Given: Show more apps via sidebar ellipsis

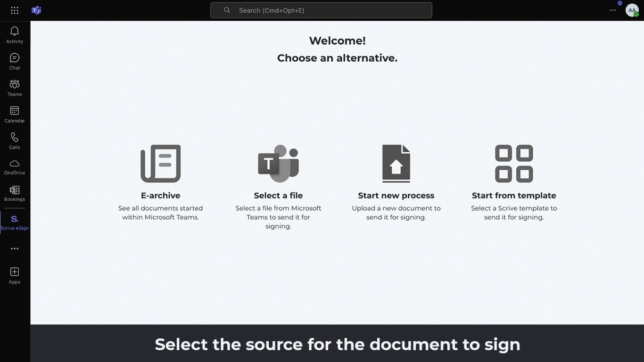Looking at the screenshot, I should click(15, 248).
